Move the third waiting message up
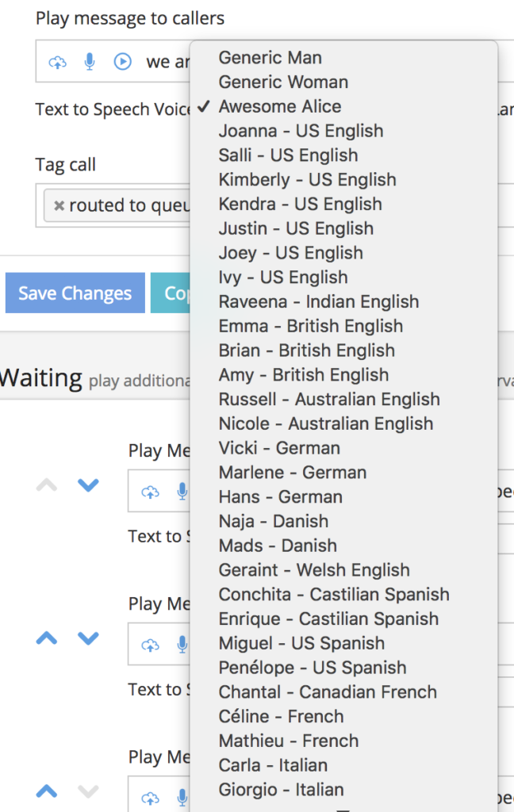 point(47,791)
